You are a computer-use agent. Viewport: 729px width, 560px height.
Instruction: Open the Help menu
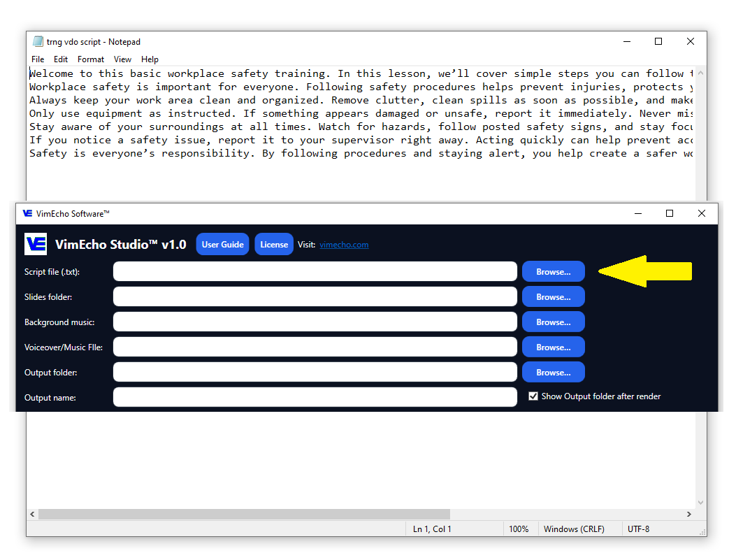pyautogui.click(x=149, y=59)
